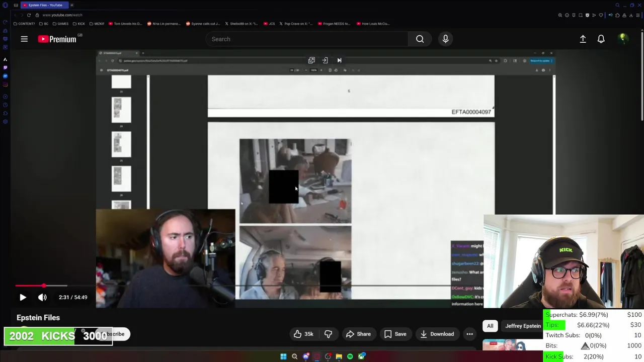
Task: Reload the current page
Action: click(x=29, y=15)
